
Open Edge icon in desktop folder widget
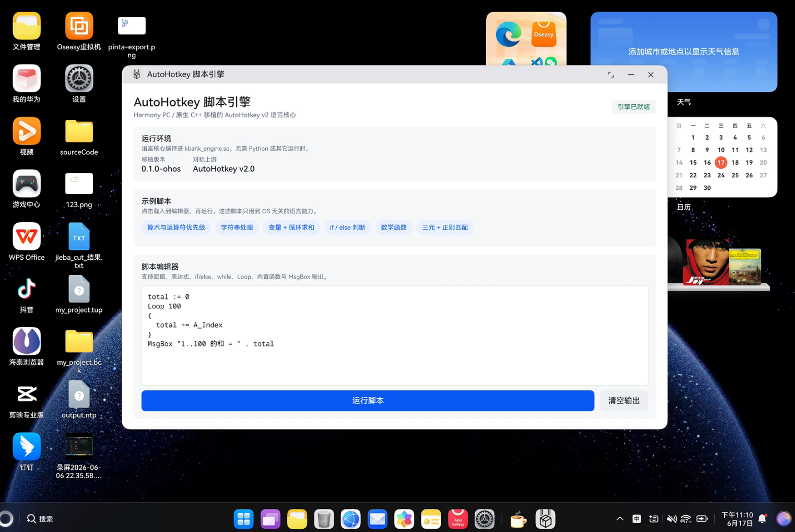tap(508, 34)
